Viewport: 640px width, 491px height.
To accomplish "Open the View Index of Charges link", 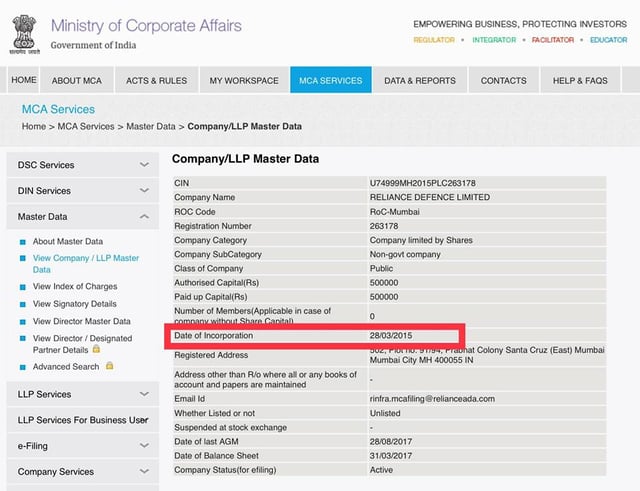I will (x=75, y=287).
